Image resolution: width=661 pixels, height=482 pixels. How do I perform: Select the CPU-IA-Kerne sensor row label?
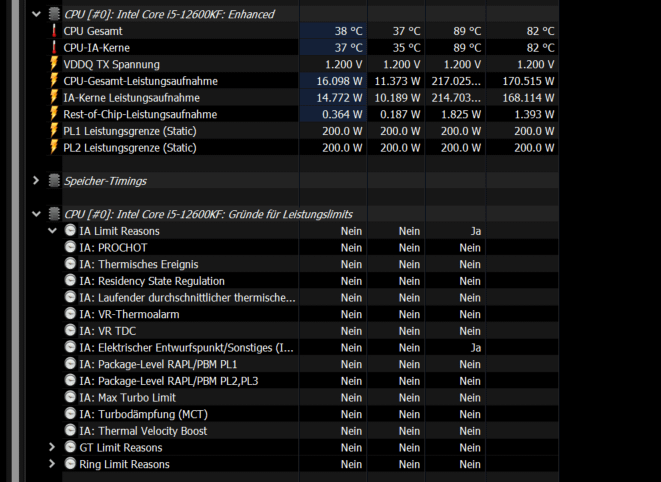point(97,48)
